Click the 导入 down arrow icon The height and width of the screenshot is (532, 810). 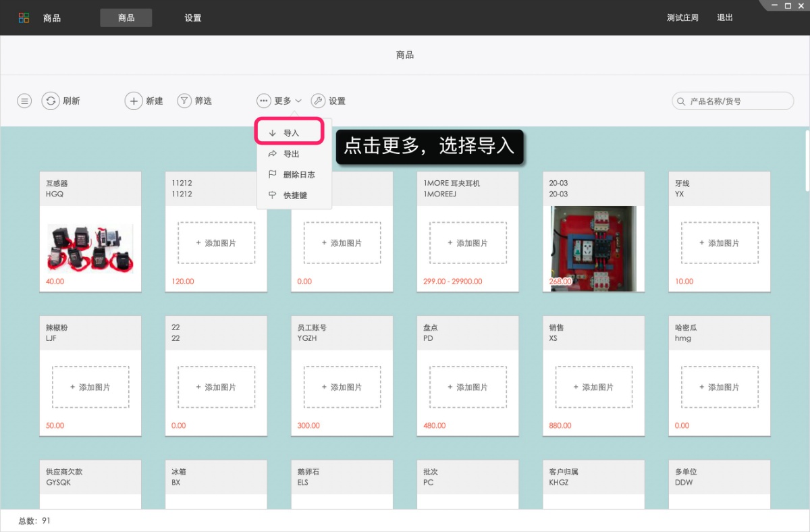pyautogui.click(x=273, y=133)
